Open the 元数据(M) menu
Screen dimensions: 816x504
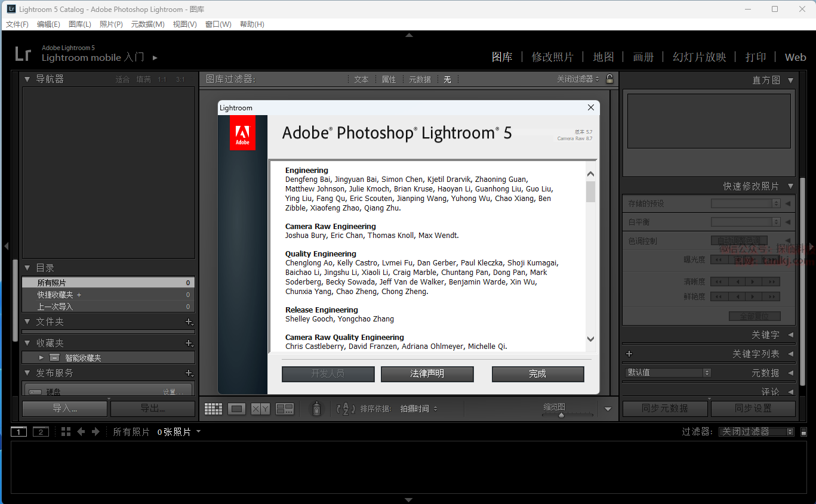[147, 24]
